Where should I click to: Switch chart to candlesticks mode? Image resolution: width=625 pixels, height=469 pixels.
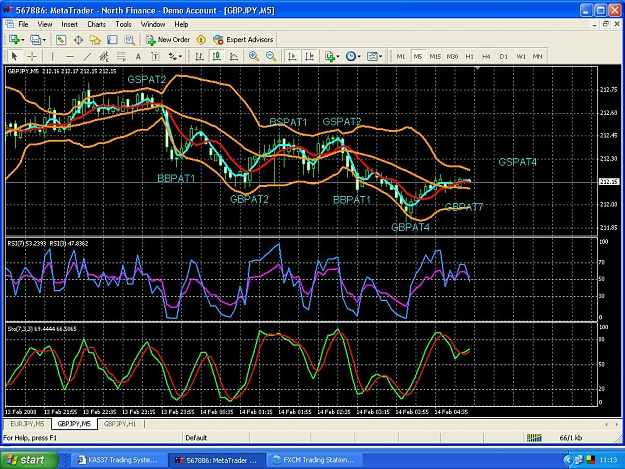pyautogui.click(x=216, y=57)
